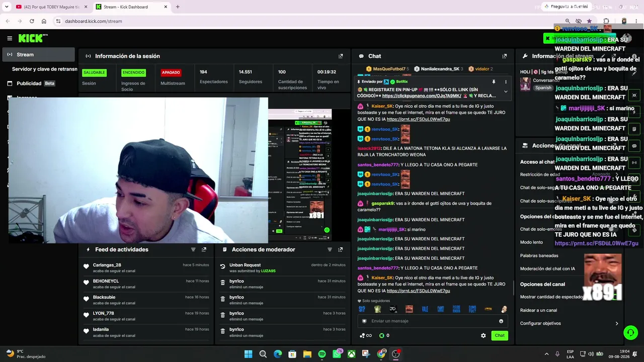Pop out the Información de la sesión panel
The width and height of the screenshot is (644, 362).
341,56
